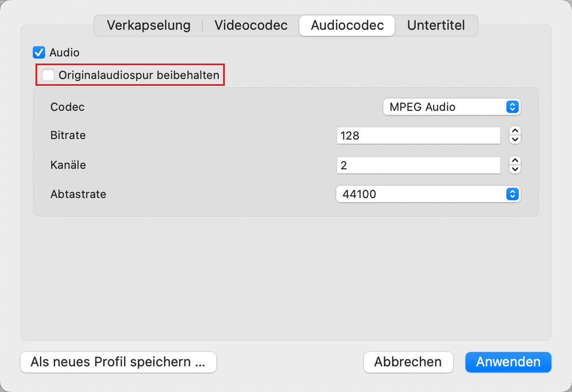Click the Abtastrate dropdown chevron icon
The height and width of the screenshot is (392, 572).
point(513,194)
